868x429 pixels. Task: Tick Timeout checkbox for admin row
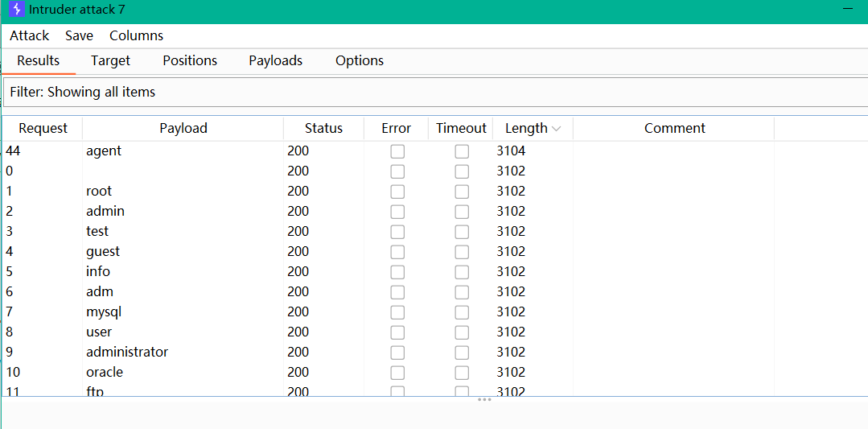(462, 212)
